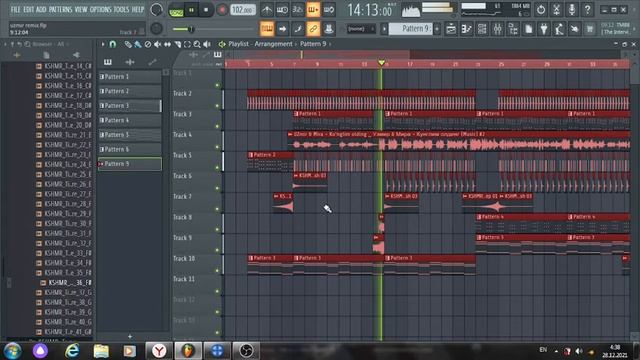This screenshot has height=360, width=640.
Task: Select the Slice tool in playlist
Action: click(x=177, y=44)
